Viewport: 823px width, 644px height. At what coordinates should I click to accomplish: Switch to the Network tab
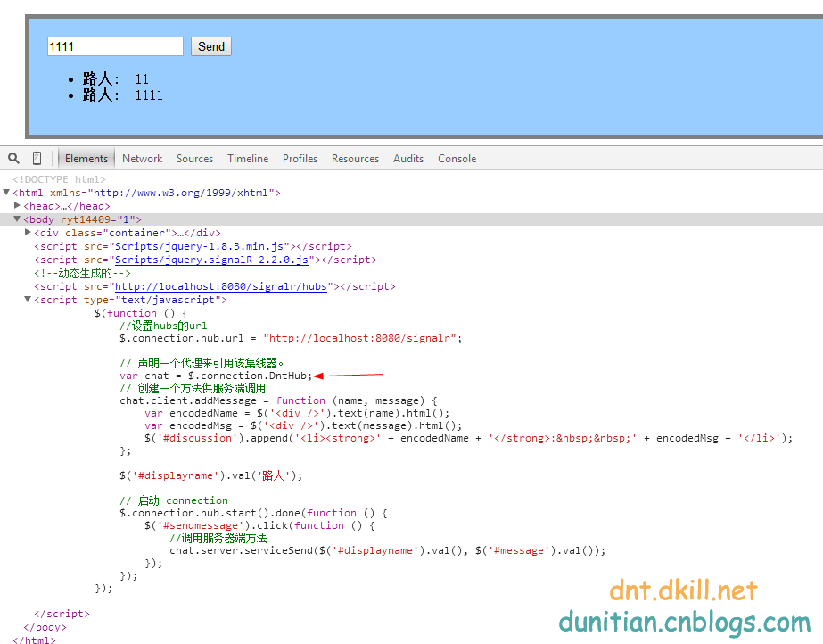143,159
